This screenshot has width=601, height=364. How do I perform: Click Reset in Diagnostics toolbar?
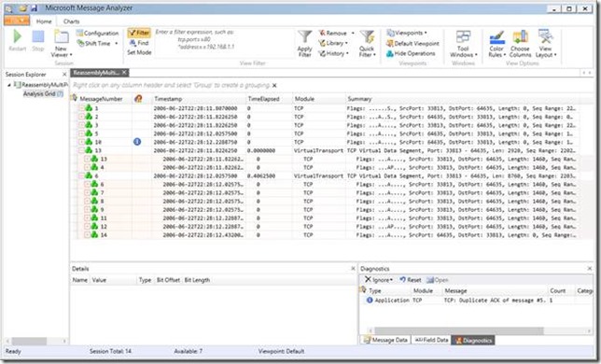click(x=411, y=280)
